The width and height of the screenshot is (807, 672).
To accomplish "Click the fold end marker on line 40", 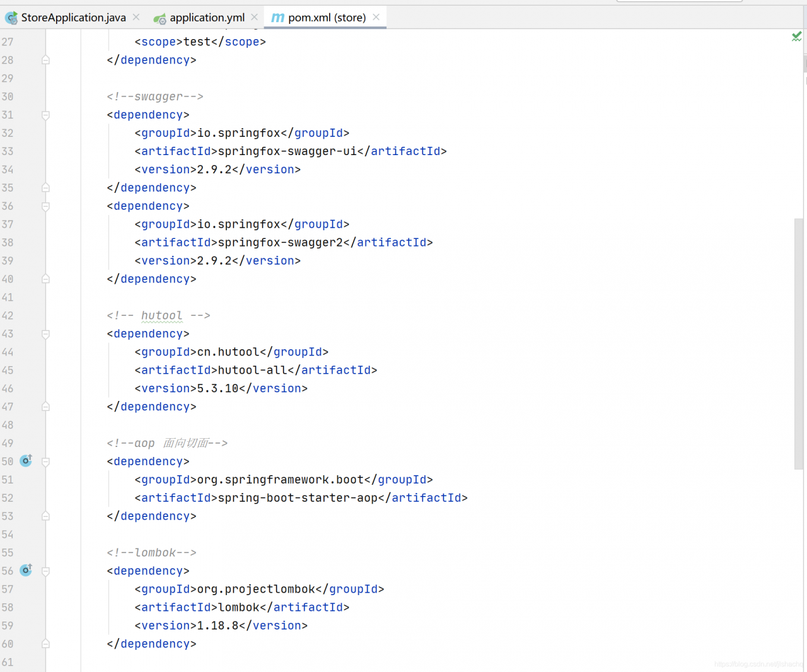I will click(45, 279).
